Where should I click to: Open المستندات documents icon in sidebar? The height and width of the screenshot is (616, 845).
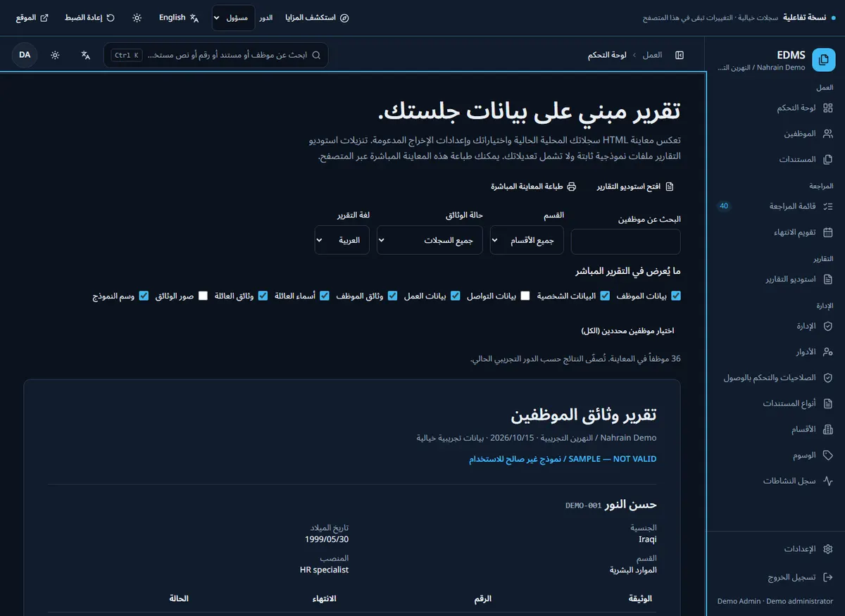pos(828,159)
